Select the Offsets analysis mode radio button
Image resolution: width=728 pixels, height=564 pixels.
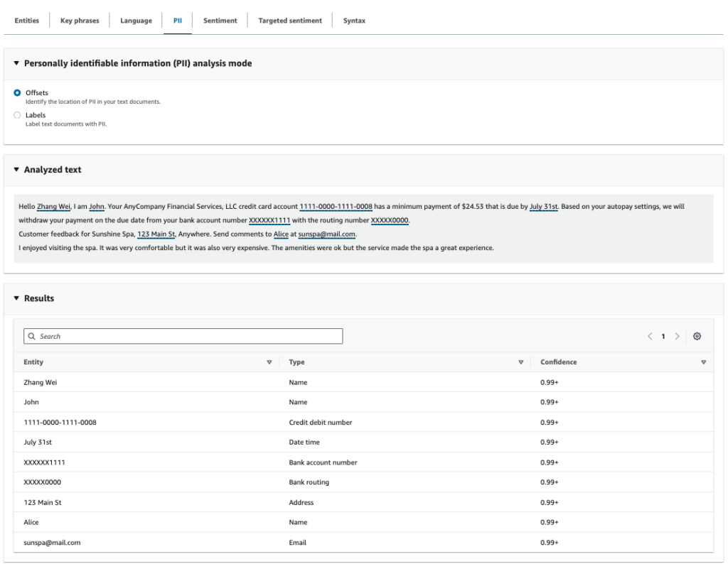16,92
